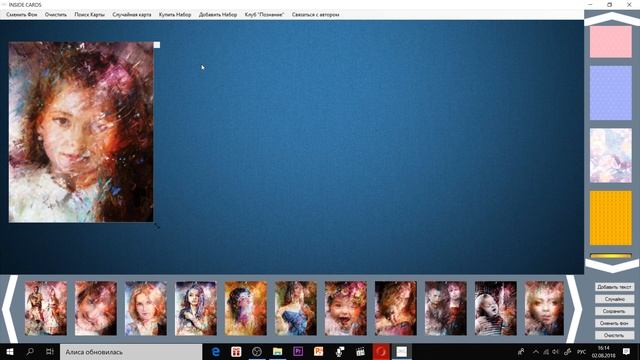Image resolution: width=640 pixels, height=360 pixels.
Task: Expand hidden system tray icons chevron
Action: (536, 352)
